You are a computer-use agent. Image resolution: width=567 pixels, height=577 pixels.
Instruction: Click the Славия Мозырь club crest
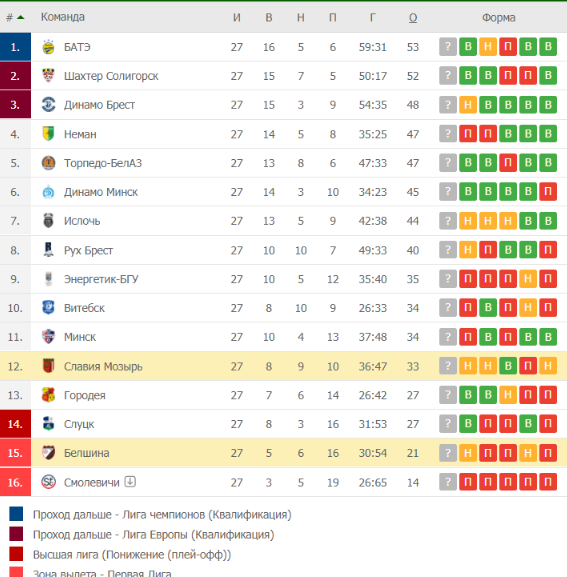(x=48, y=366)
